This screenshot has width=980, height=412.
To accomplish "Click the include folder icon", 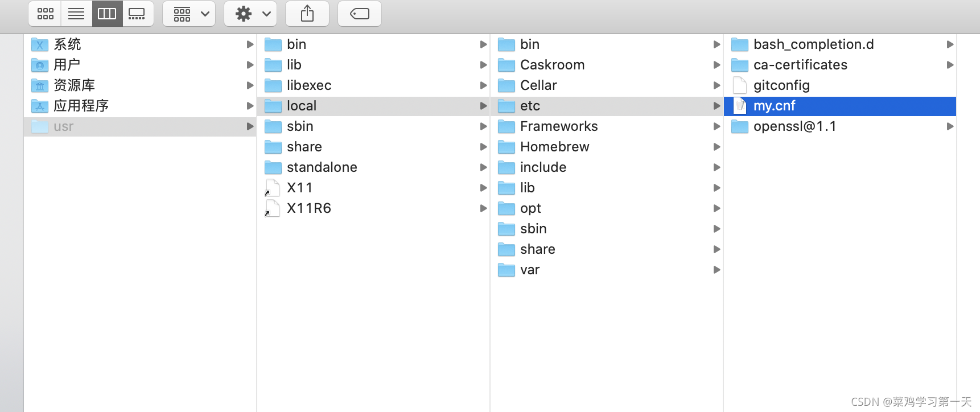I will pyautogui.click(x=507, y=167).
